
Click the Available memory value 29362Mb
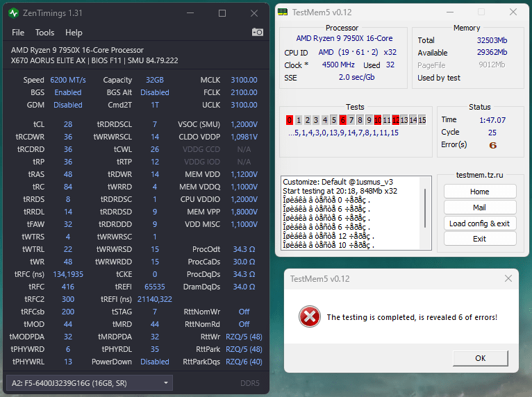[492, 52]
